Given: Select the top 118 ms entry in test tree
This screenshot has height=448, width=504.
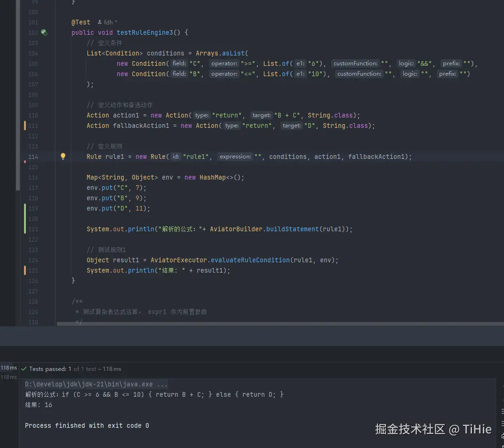Looking at the screenshot, I should click(x=8, y=368).
